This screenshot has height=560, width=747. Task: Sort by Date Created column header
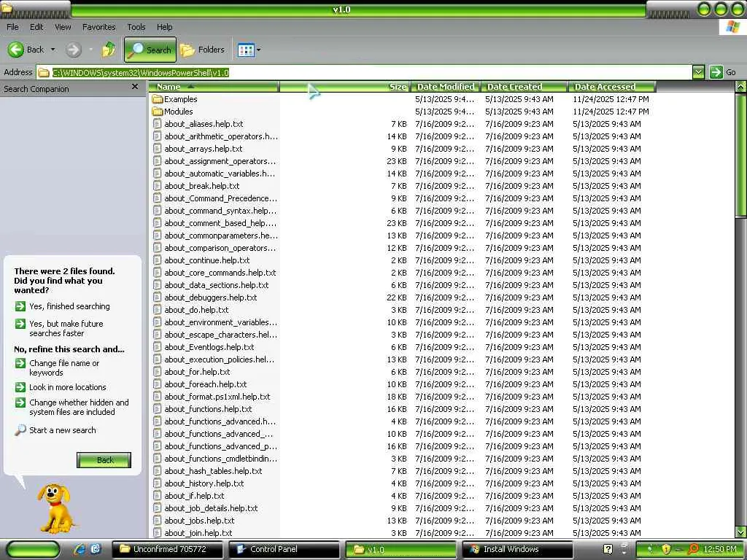524,87
